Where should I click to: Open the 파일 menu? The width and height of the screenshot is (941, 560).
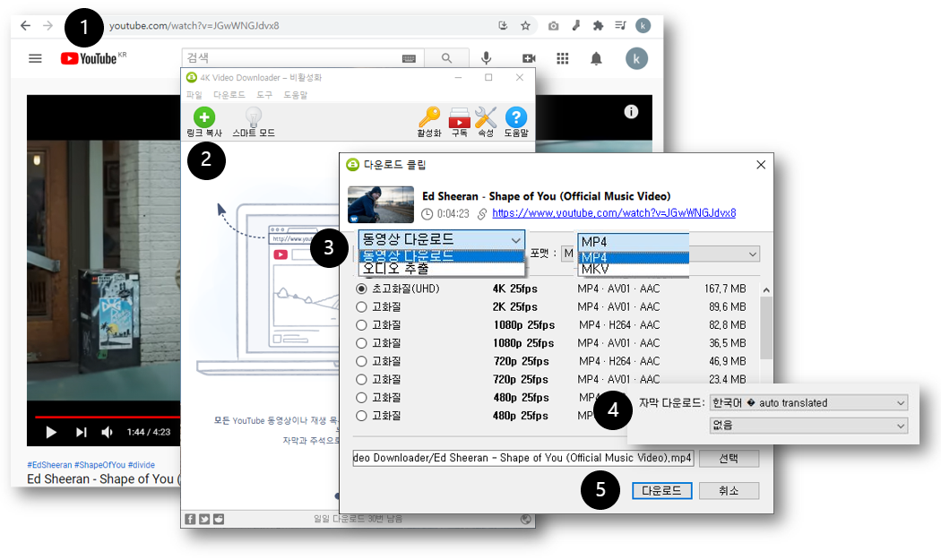(x=194, y=95)
